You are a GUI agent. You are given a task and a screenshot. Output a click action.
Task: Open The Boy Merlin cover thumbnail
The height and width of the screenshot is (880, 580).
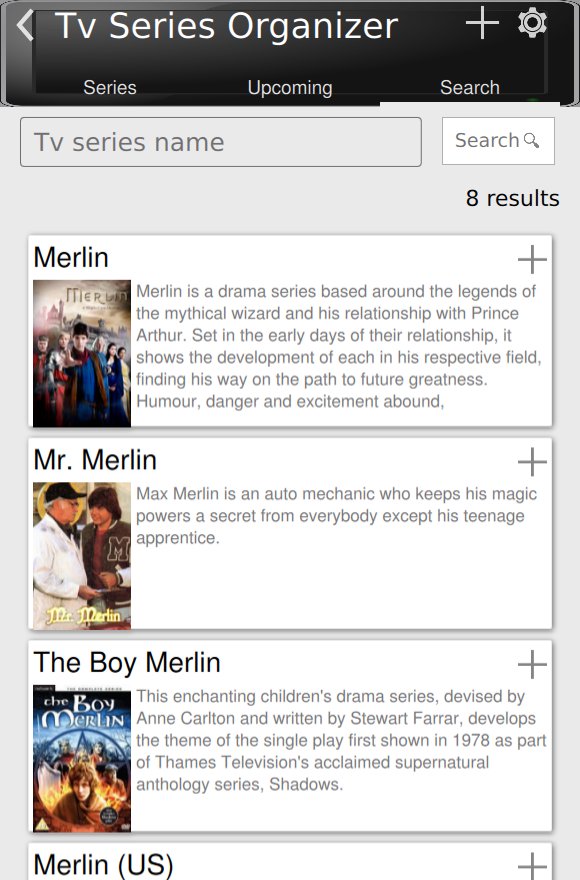[x=82, y=758]
